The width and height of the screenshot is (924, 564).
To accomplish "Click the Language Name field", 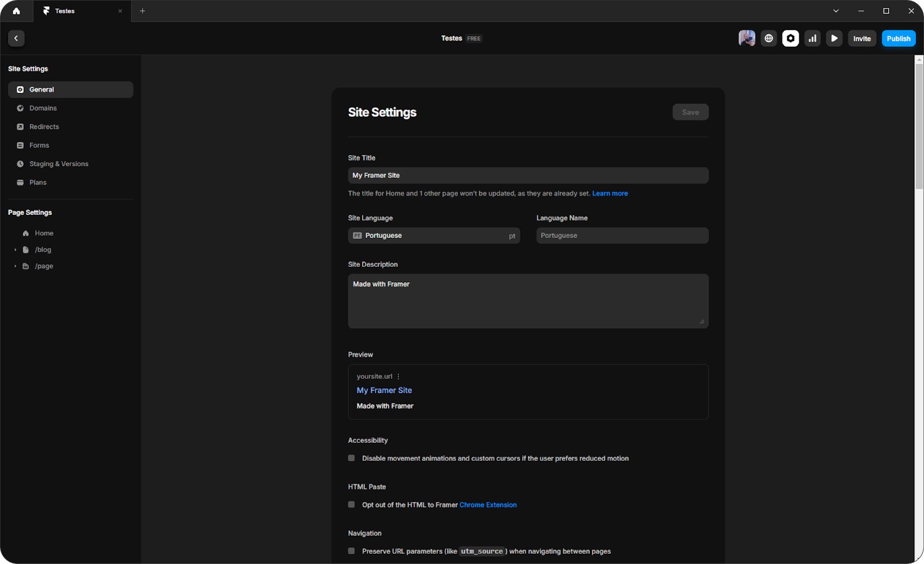I will pos(622,236).
